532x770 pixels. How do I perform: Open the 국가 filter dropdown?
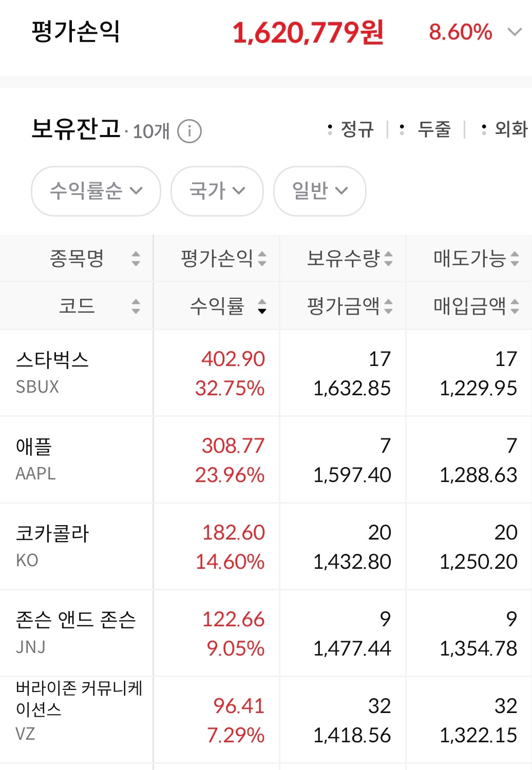pyautogui.click(x=217, y=191)
